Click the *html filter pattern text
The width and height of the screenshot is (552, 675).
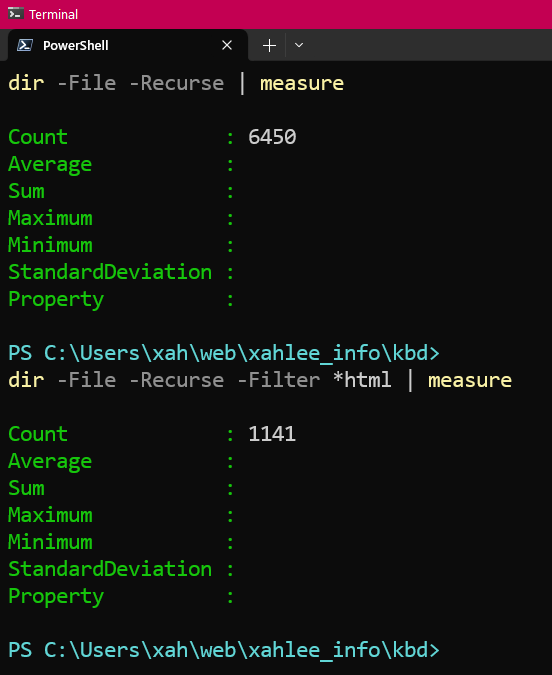pyautogui.click(x=362, y=380)
